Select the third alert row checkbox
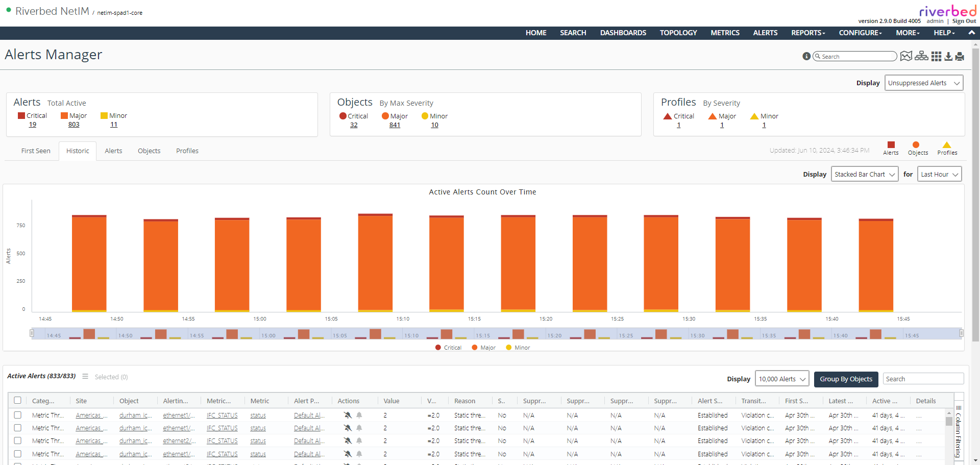This screenshot has width=980, height=465. (18, 440)
